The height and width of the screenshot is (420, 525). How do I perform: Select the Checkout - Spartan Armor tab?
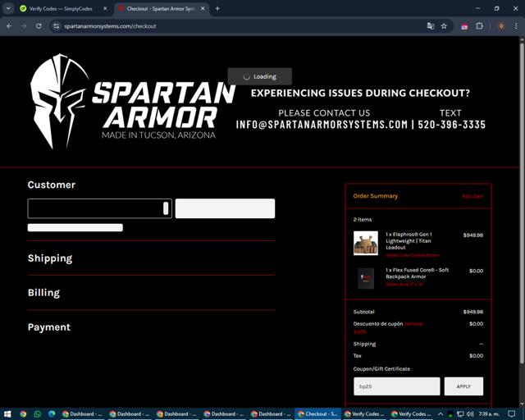pos(162,9)
